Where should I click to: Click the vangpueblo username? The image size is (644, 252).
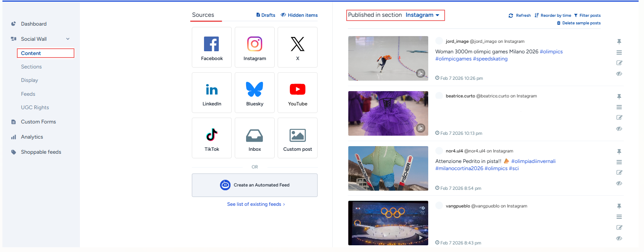[x=458, y=206]
